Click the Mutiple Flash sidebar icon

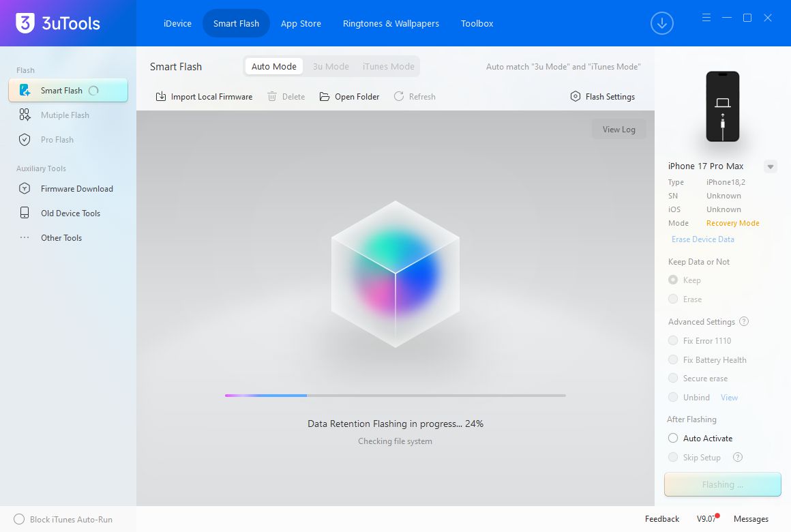point(25,115)
